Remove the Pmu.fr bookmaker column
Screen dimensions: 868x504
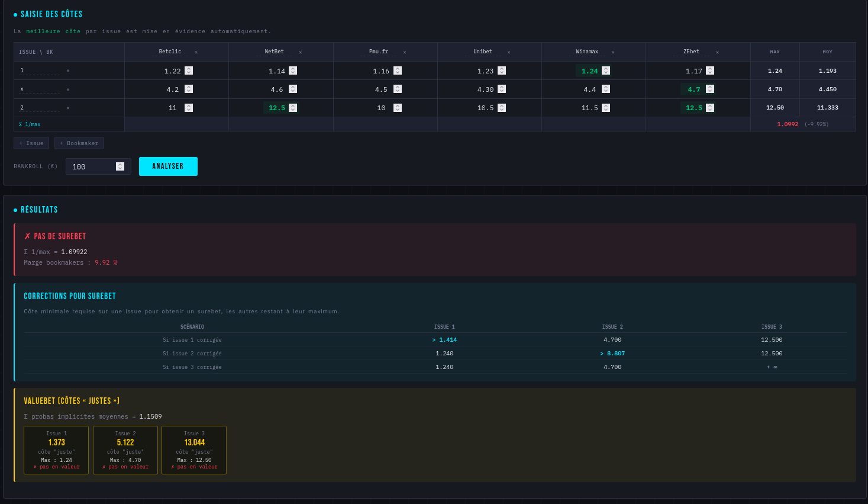404,52
